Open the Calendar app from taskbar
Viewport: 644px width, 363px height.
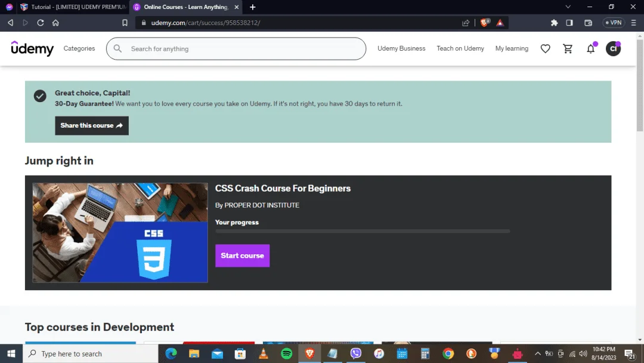pos(402,353)
